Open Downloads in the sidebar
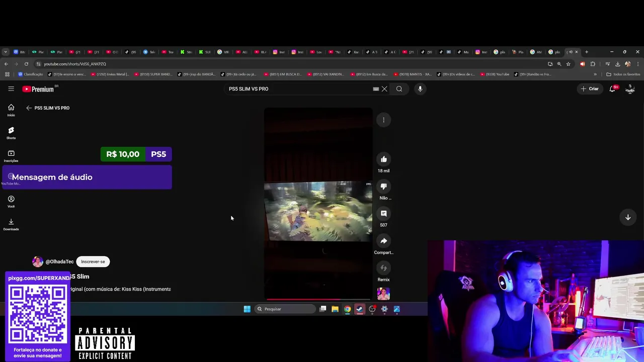 11,224
